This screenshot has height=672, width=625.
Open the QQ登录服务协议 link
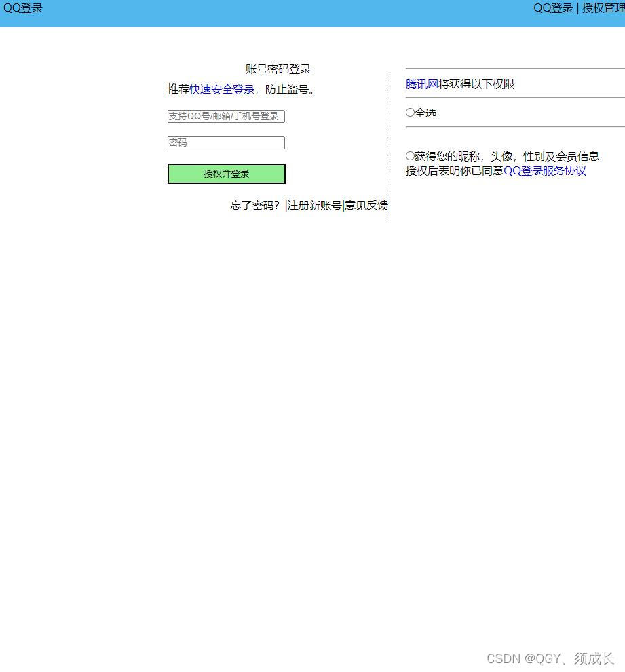[544, 170]
